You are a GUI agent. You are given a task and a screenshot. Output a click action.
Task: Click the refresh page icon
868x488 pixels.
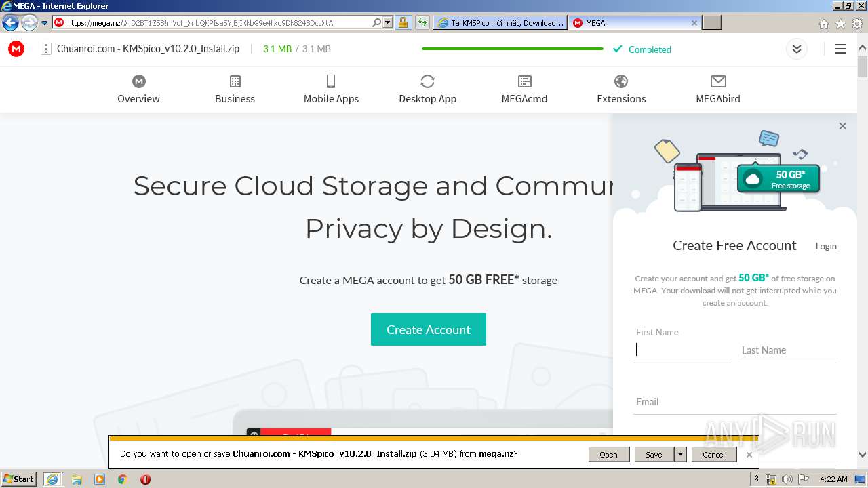[422, 22]
